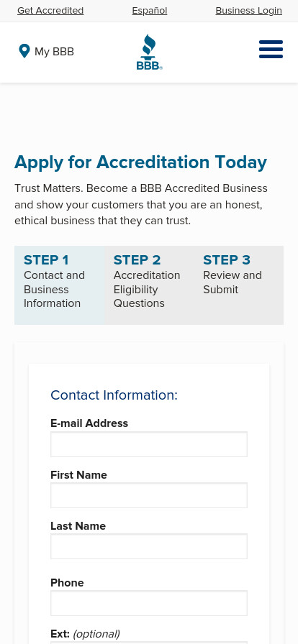The height and width of the screenshot is (644, 298).
Task: Switch language via Español link
Action: coord(150,11)
